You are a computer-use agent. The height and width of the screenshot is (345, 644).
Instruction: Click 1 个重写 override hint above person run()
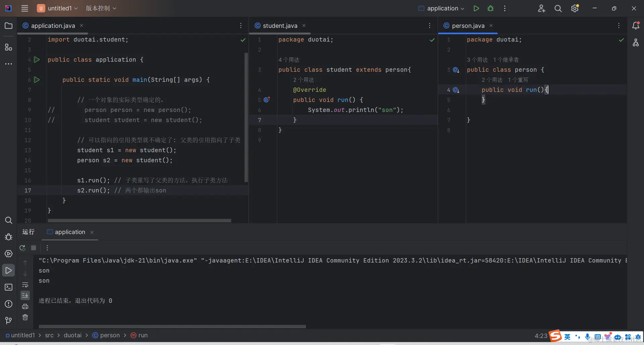click(x=518, y=80)
